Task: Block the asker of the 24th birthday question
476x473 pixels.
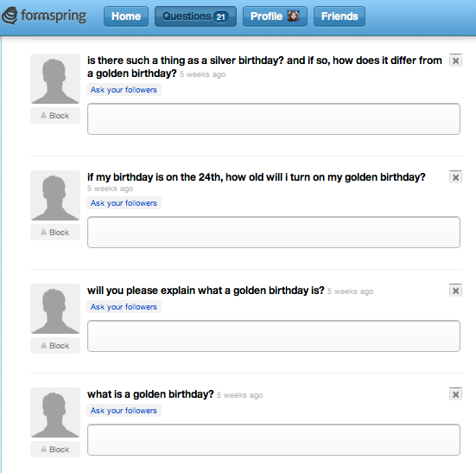Action: coord(55,232)
